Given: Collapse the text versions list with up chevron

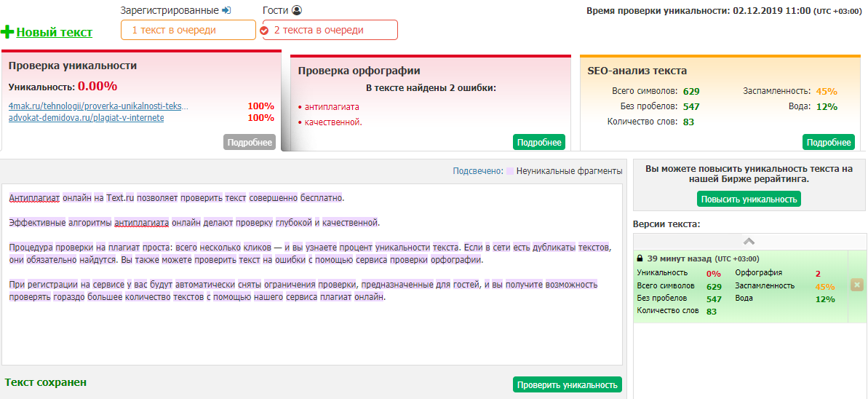Looking at the screenshot, I should (749, 241).
